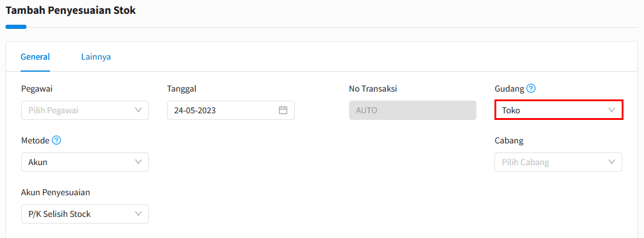
Task: Open the Pilih Pegawai employee selector
Action: (x=85, y=110)
